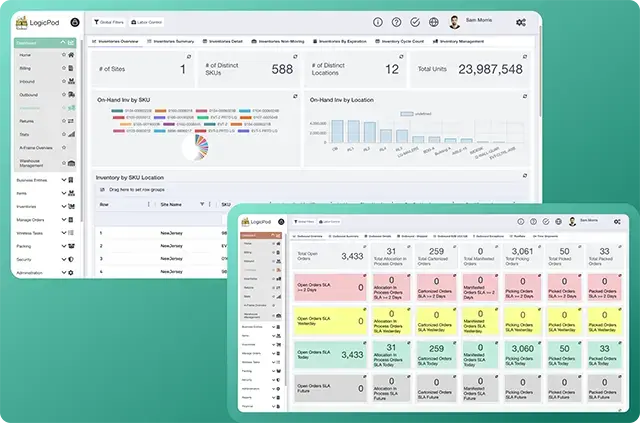The width and height of the screenshot is (640, 423).
Task: Click the Home house icon in the inventory window sidebar
Action: [71, 55]
